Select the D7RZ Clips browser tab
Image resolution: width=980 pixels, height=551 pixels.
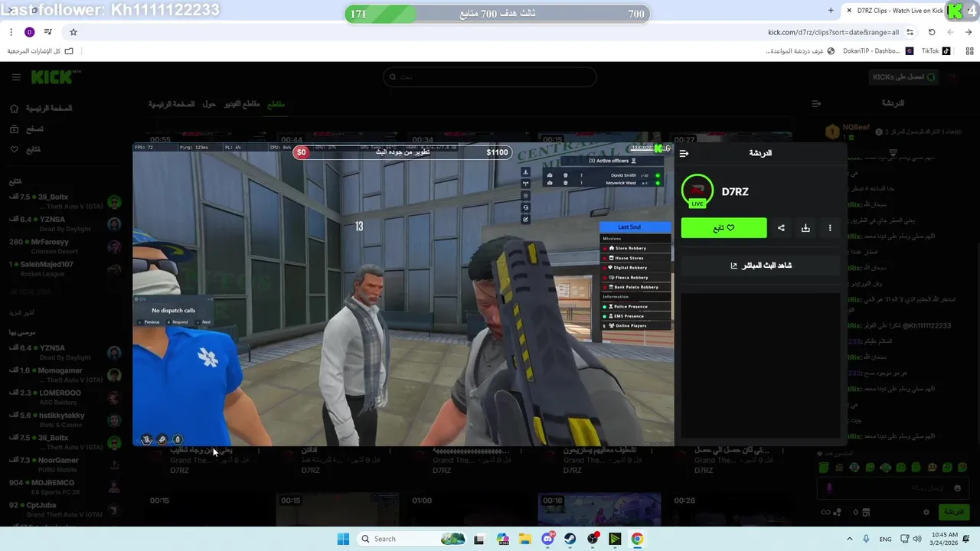coord(900,11)
